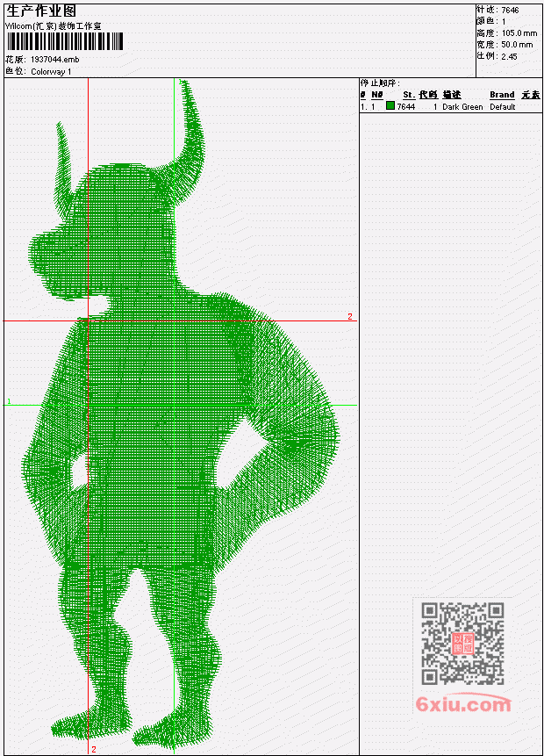Click the barcode under the studio name
The width and height of the screenshot is (544, 756).
coord(65,41)
